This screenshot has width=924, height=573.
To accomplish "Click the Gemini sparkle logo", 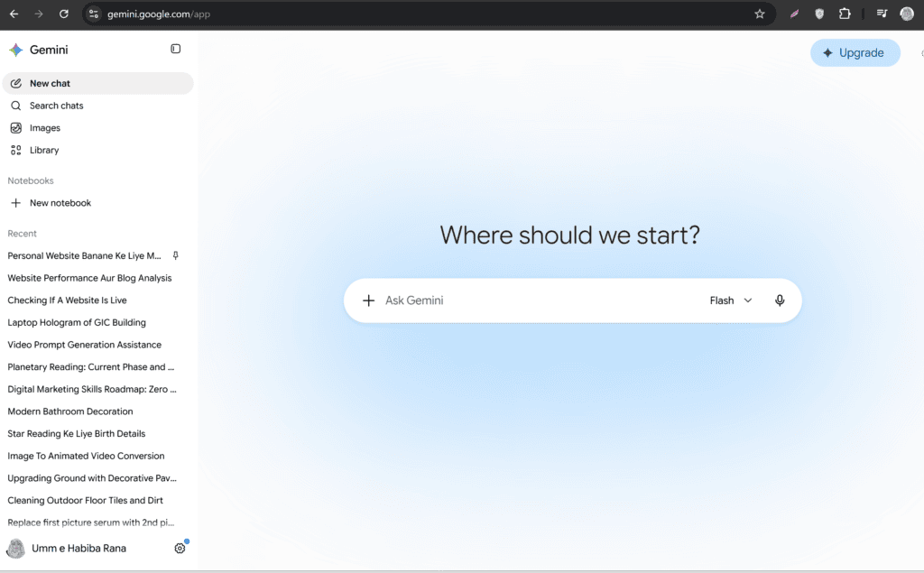I will pyautogui.click(x=16, y=51).
